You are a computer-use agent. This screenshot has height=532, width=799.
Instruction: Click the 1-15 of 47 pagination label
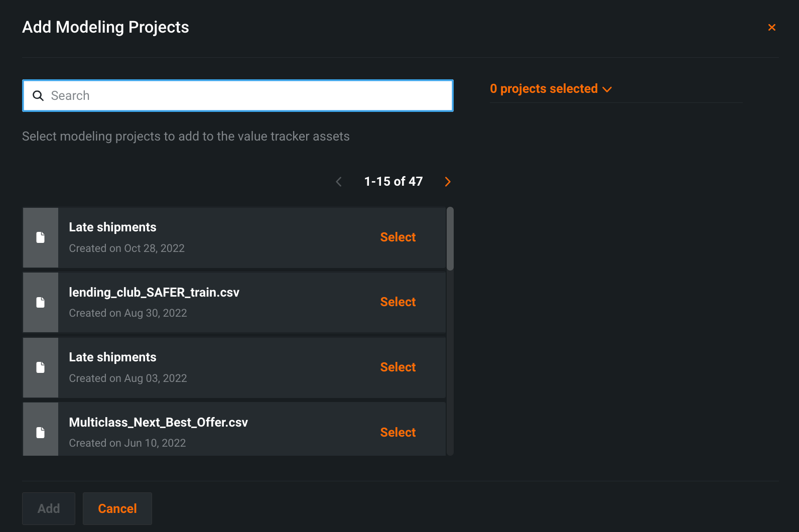393,182
